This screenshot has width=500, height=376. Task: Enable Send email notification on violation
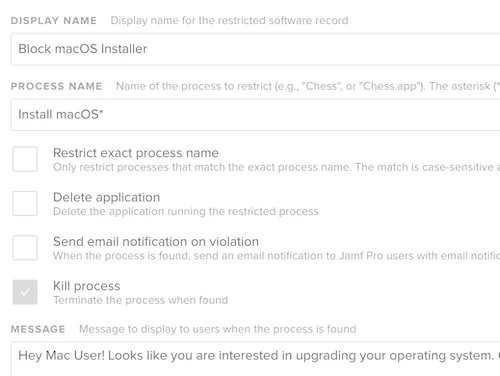25,248
